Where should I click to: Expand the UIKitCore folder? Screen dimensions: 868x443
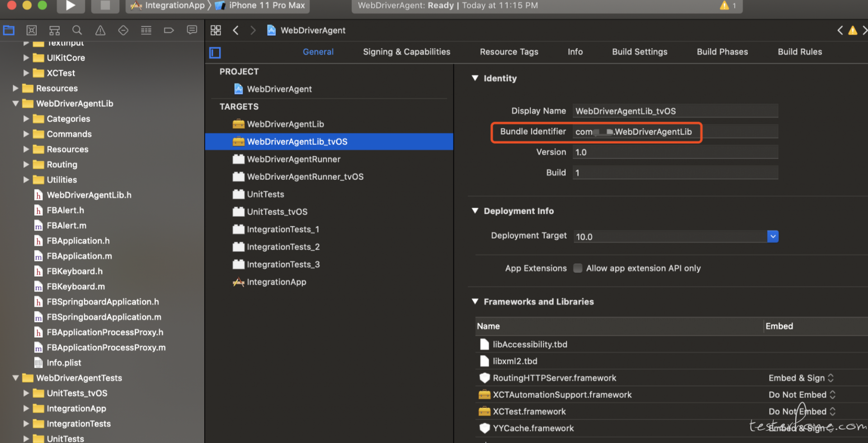pyautogui.click(x=26, y=58)
